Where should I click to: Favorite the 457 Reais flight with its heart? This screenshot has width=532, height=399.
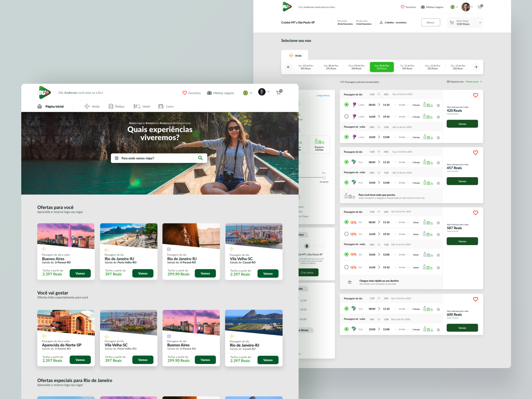[475, 153]
